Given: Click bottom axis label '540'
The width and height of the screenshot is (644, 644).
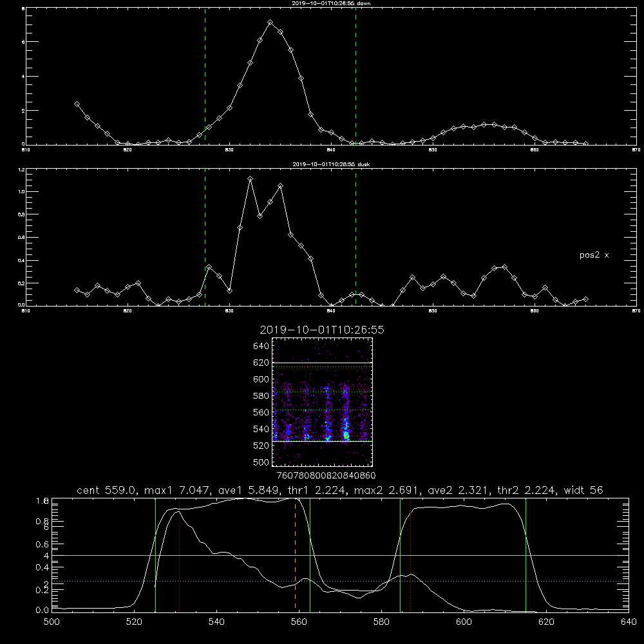Looking at the screenshot, I should coord(216,622).
